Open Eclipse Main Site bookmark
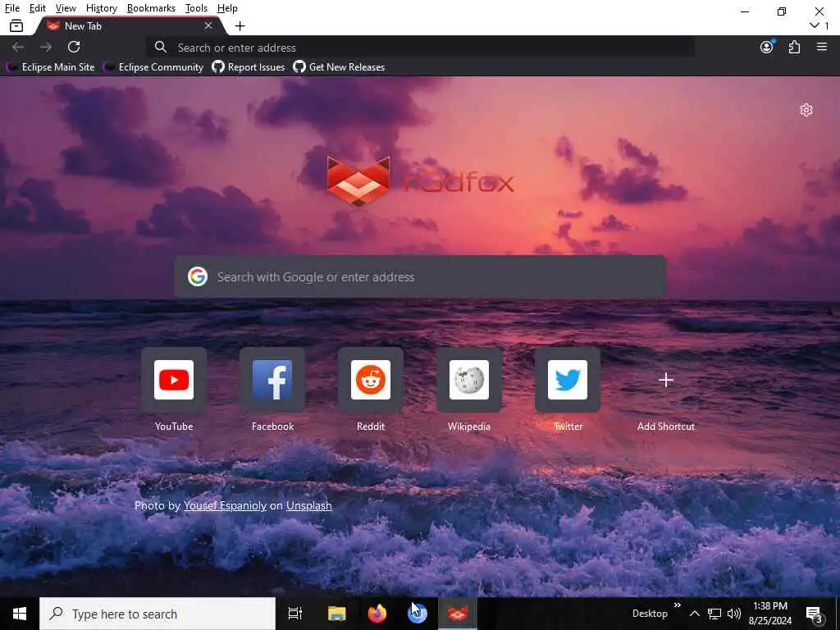The image size is (840, 630). [x=50, y=67]
